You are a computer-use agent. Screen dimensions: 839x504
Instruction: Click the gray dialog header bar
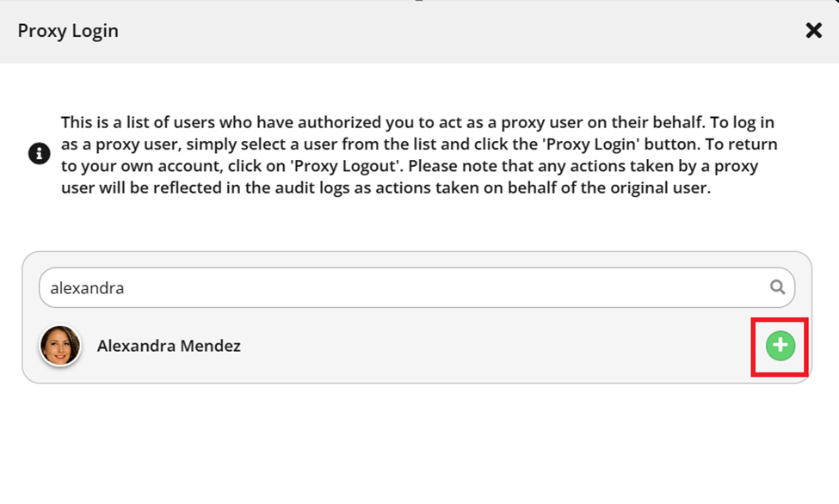point(420,31)
